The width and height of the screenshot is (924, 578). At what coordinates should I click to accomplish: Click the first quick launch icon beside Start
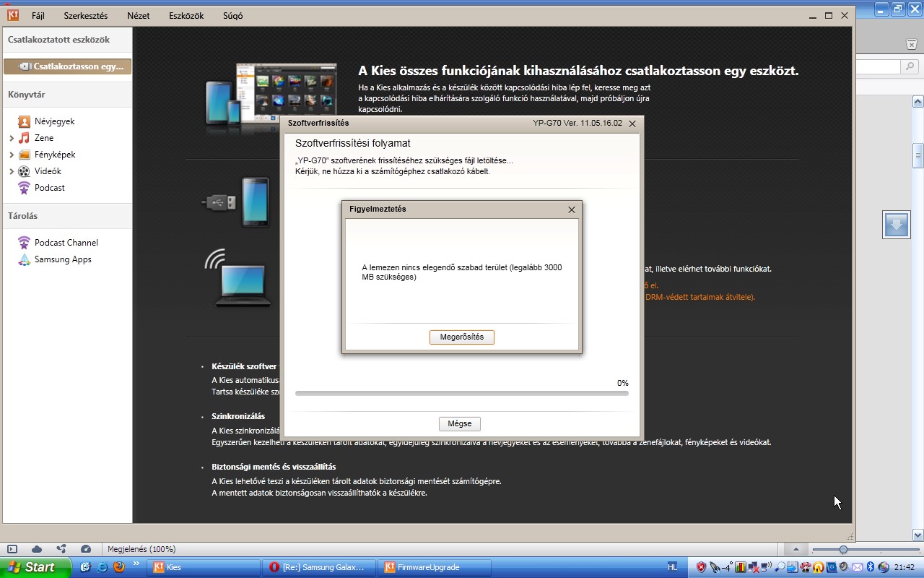(85, 567)
